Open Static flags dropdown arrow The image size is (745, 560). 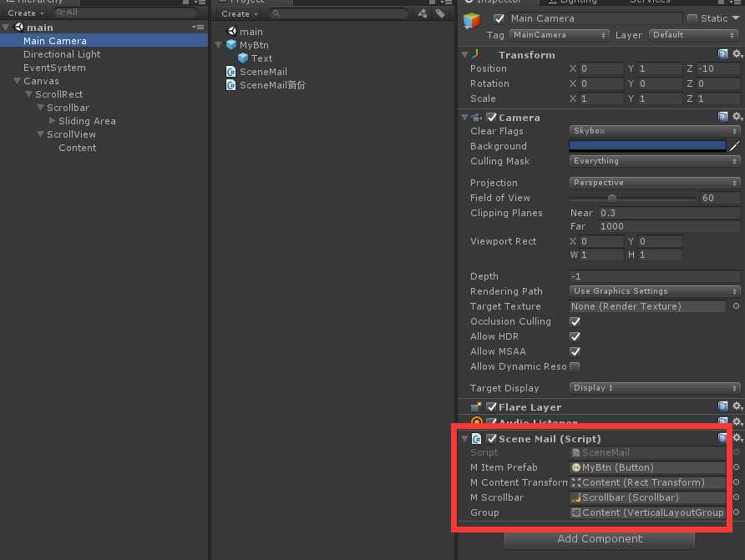pos(736,18)
